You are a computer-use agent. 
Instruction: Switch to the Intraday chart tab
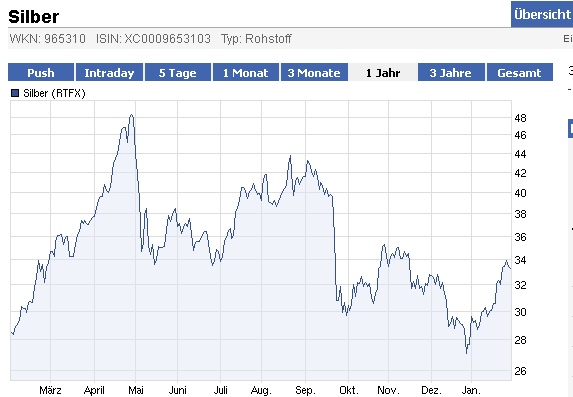pos(109,72)
